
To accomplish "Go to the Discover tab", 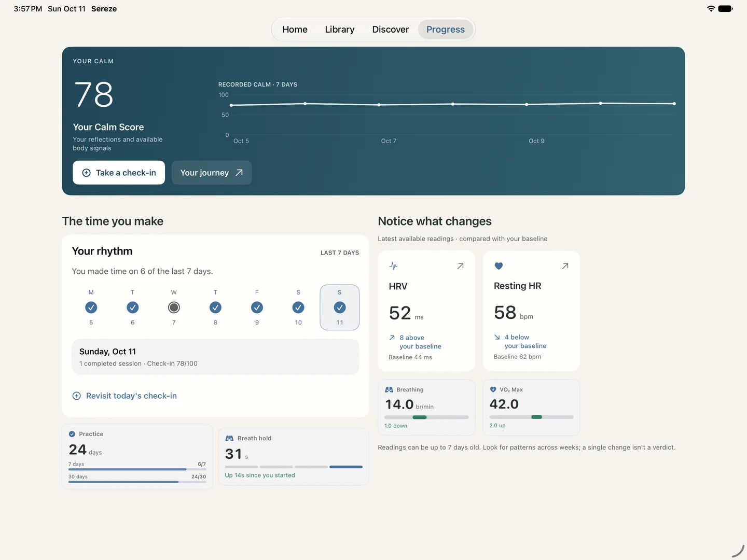I will [x=391, y=30].
